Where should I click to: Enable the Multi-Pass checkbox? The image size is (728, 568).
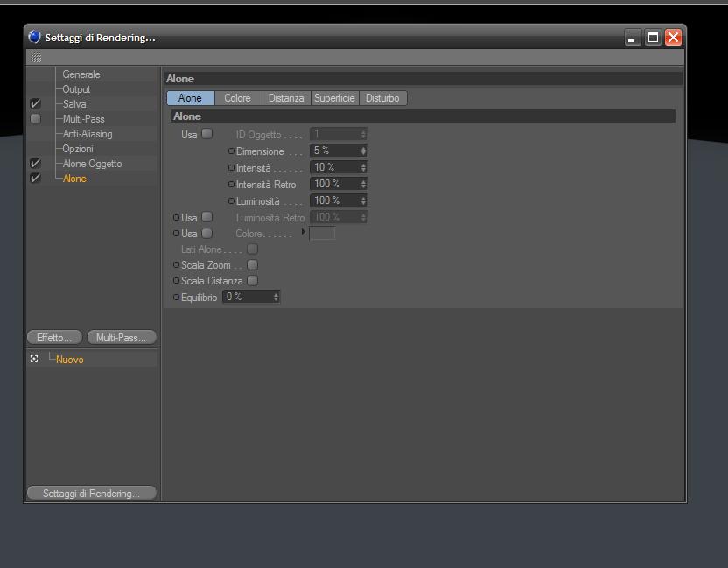point(35,118)
